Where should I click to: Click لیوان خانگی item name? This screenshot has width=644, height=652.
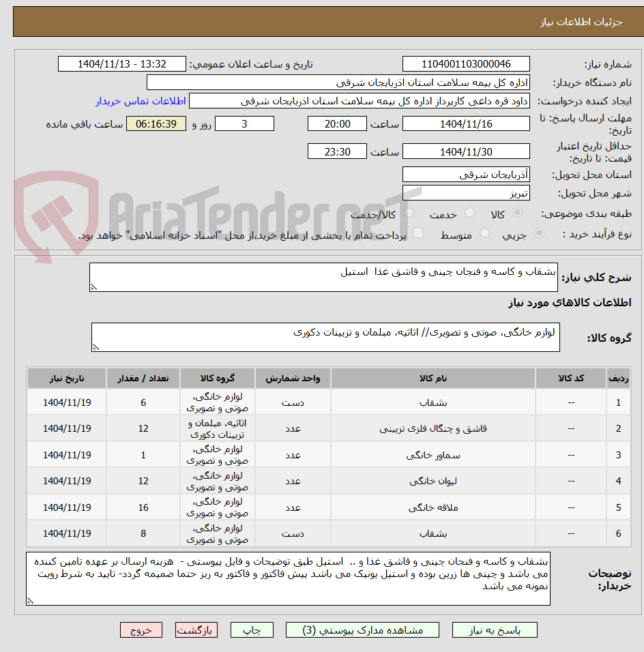click(433, 481)
